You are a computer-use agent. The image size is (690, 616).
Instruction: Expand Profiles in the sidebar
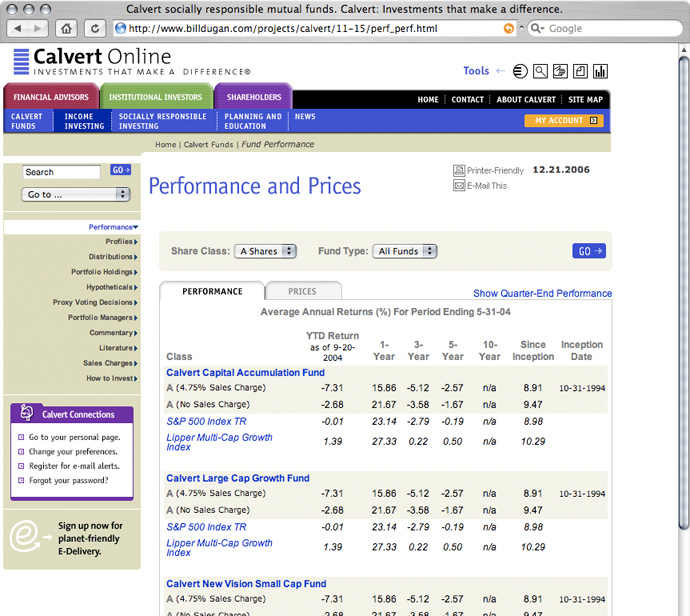[121, 242]
